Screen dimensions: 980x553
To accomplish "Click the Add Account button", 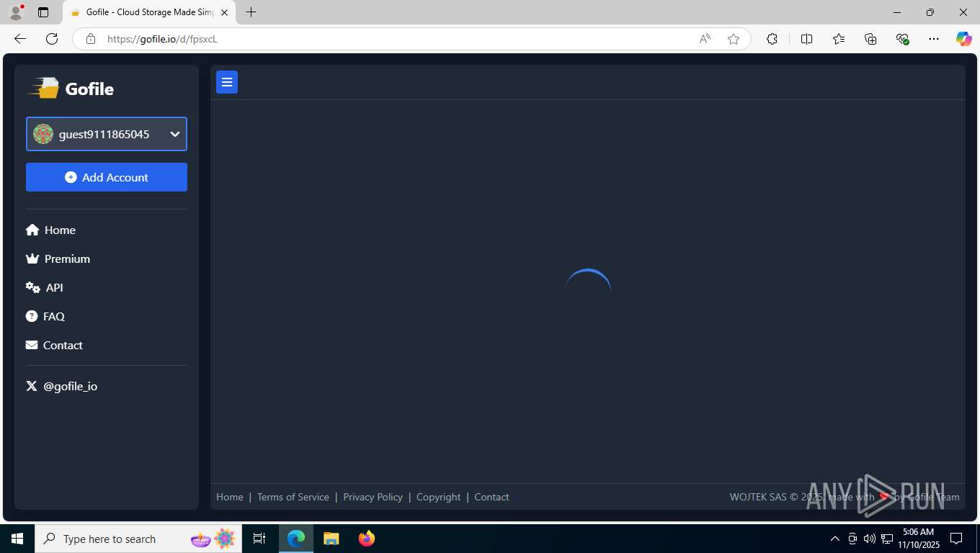I will click(x=107, y=177).
